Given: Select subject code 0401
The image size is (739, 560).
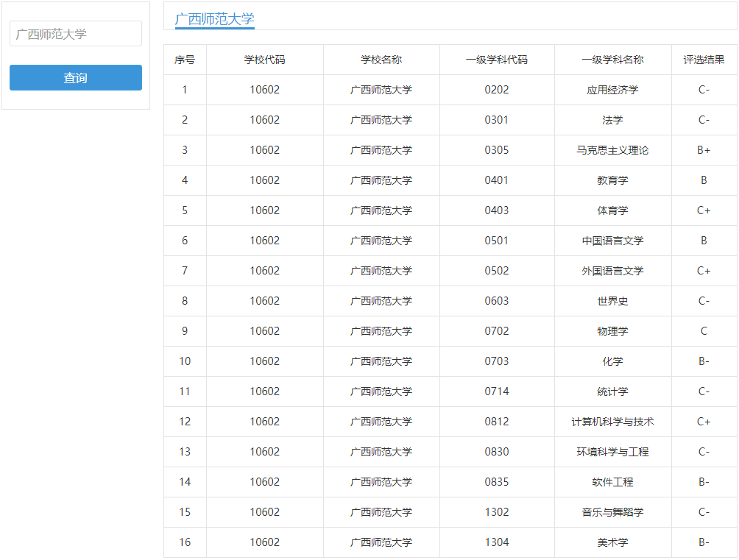Looking at the screenshot, I should (497, 180).
